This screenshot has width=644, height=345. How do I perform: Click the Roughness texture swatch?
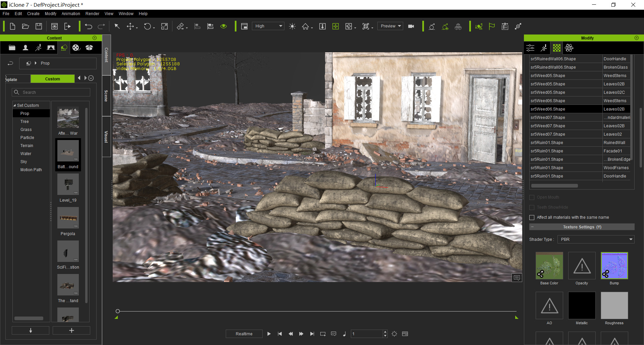[x=614, y=305]
